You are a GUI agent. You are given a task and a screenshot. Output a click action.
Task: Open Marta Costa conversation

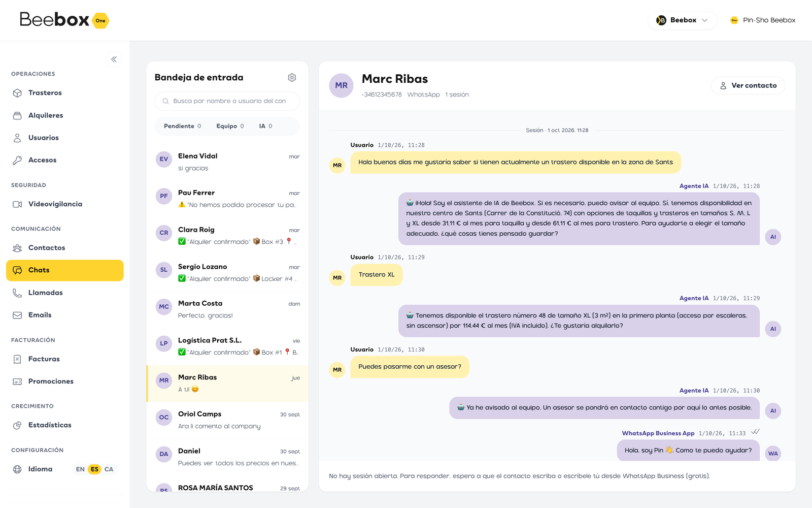[x=227, y=310]
